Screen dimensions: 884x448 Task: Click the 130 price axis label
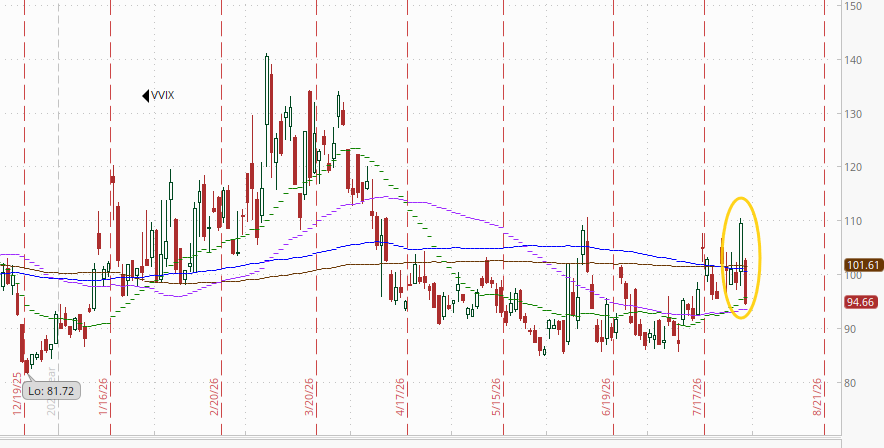(852, 114)
